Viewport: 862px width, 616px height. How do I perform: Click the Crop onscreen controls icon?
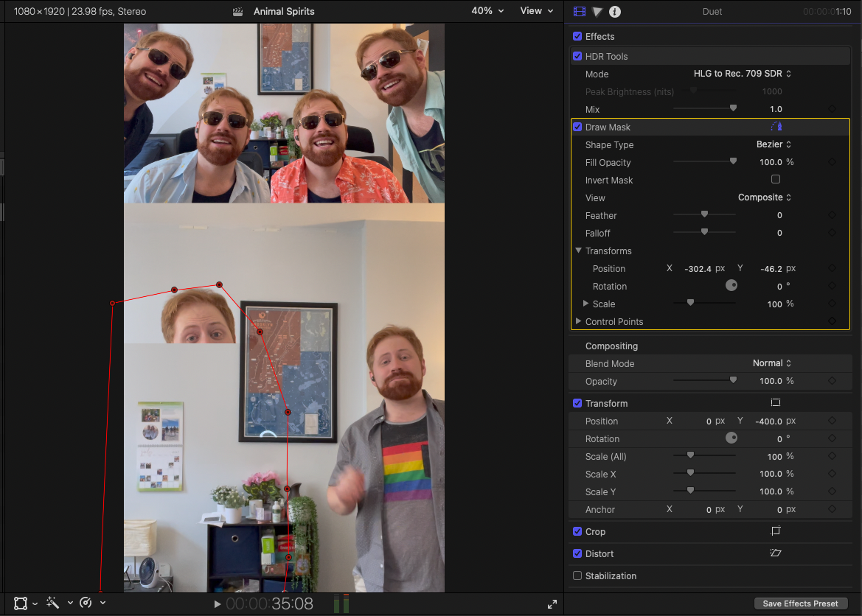[775, 531]
